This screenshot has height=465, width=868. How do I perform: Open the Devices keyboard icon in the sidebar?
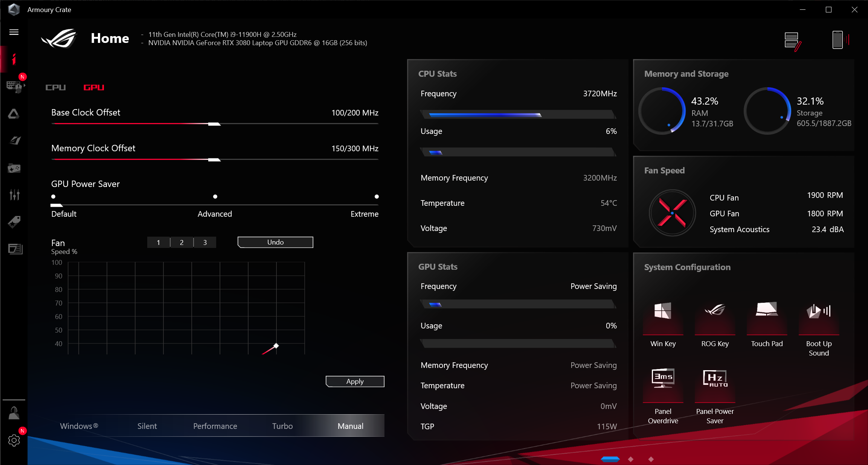[x=15, y=87]
